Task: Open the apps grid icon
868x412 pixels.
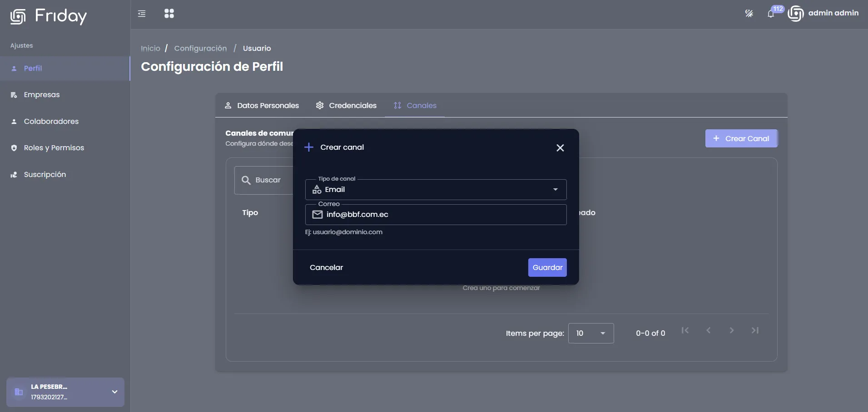Action: click(x=169, y=14)
